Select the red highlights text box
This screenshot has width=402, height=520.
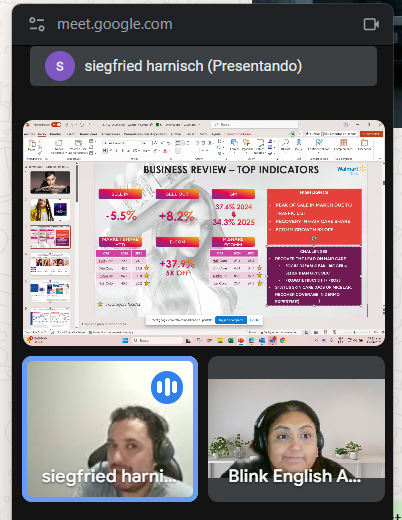click(x=314, y=217)
